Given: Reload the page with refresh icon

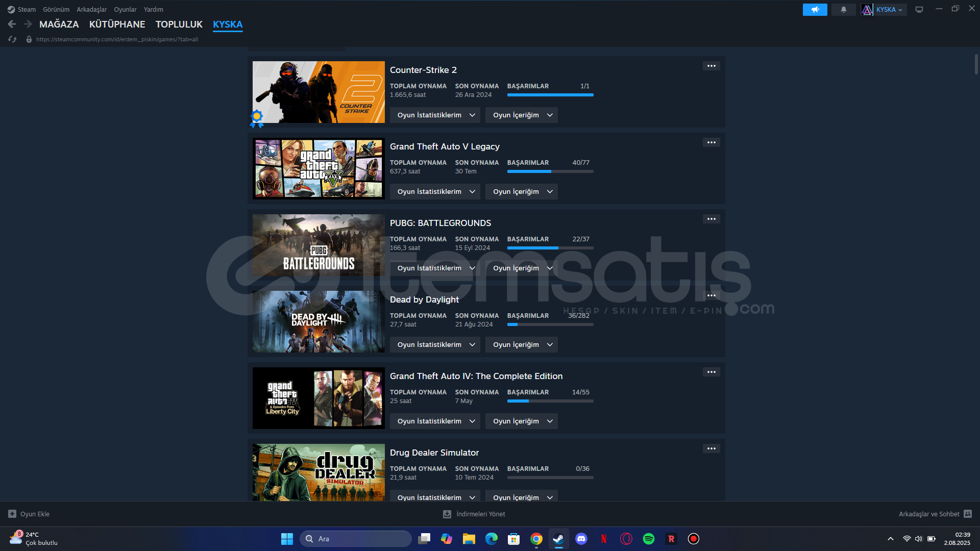Looking at the screenshot, I should coord(12,39).
